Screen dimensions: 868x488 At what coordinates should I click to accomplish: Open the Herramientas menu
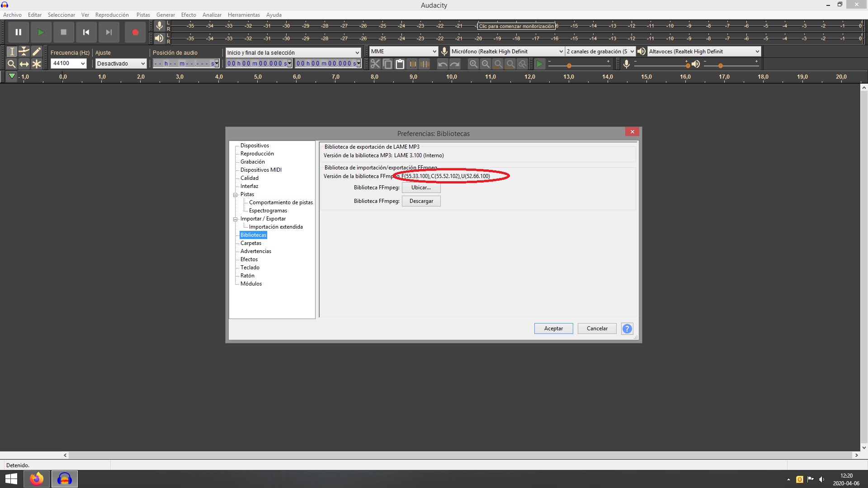[x=244, y=15]
